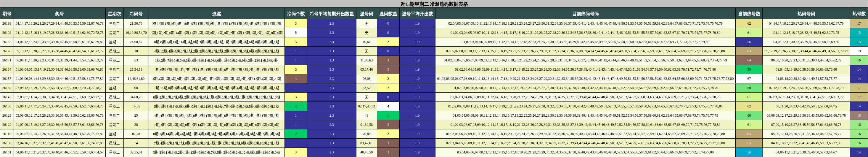868x157 pixels.
Task: Click the 星期次 column header
Action: [114, 14]
